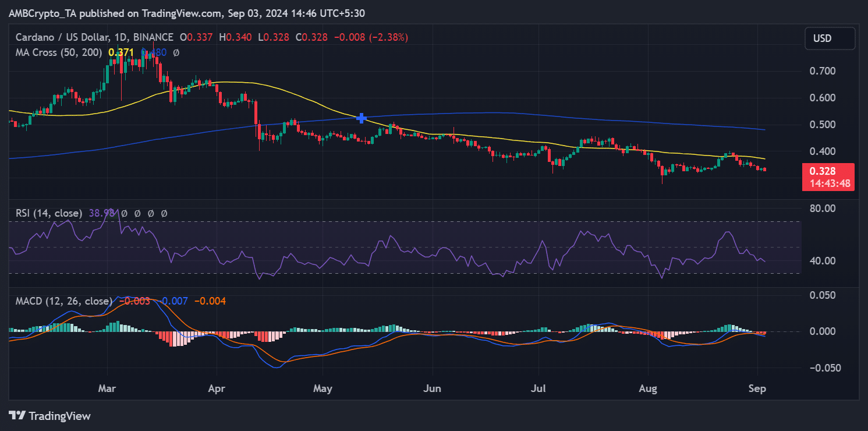Open the timeframe selector by clicking 1D
This screenshot has height=431, width=868.
[x=121, y=37]
